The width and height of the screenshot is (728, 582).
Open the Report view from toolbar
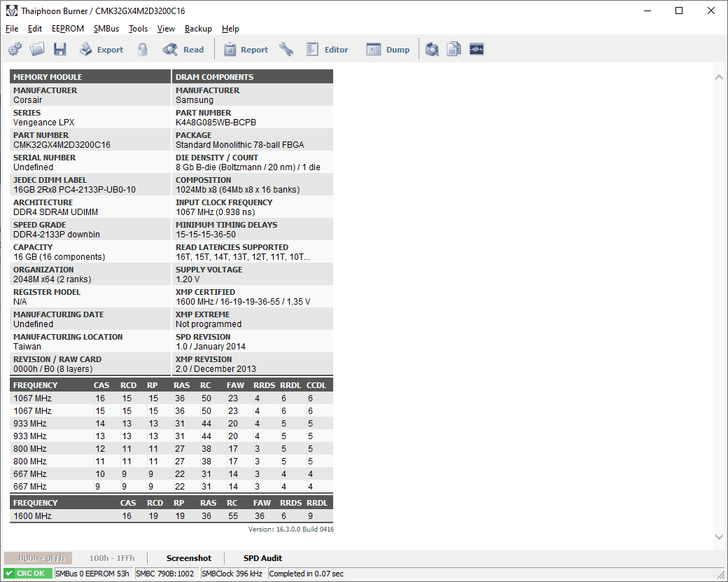[246, 49]
